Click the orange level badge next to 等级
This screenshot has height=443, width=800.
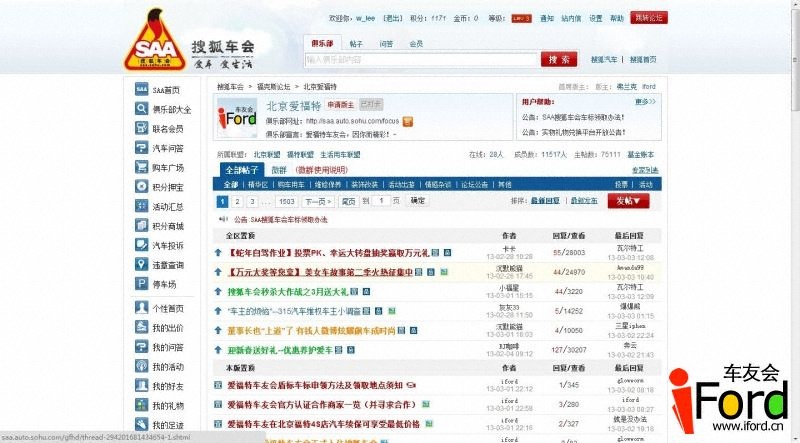[x=521, y=18]
